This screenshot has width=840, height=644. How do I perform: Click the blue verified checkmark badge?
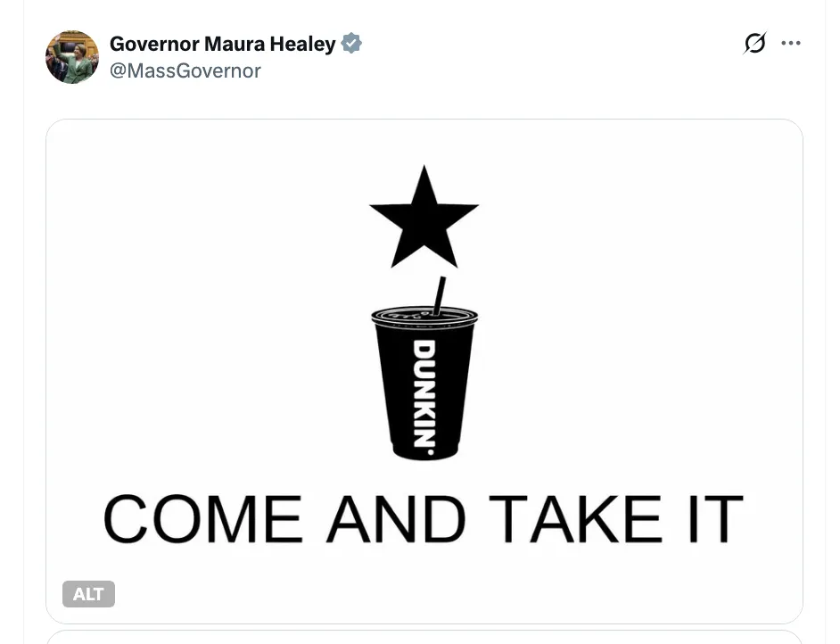351,43
